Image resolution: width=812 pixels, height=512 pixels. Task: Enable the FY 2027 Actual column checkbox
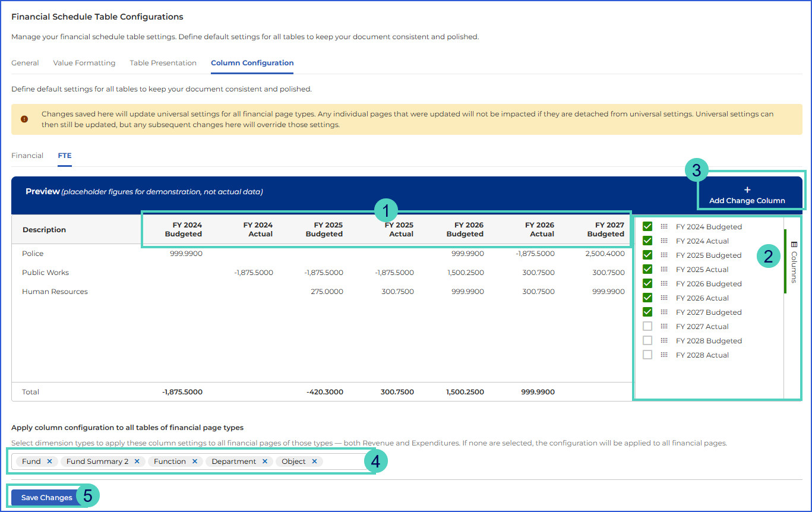pos(647,327)
